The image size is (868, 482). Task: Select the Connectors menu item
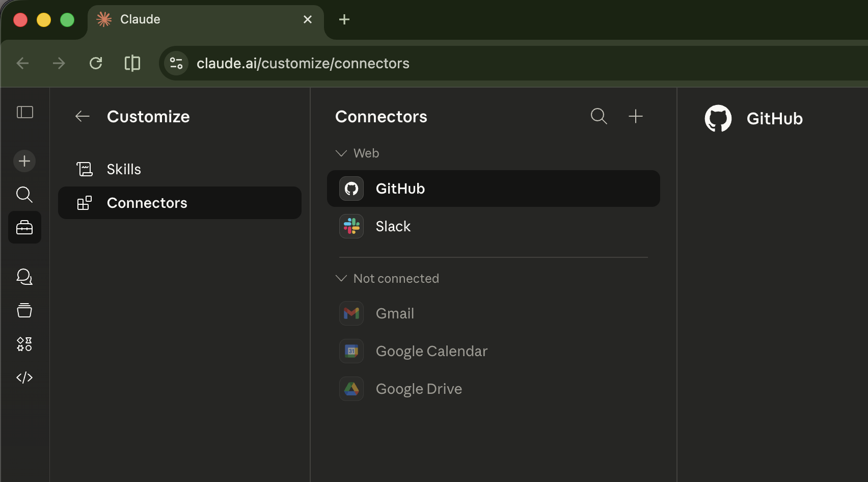[147, 203]
